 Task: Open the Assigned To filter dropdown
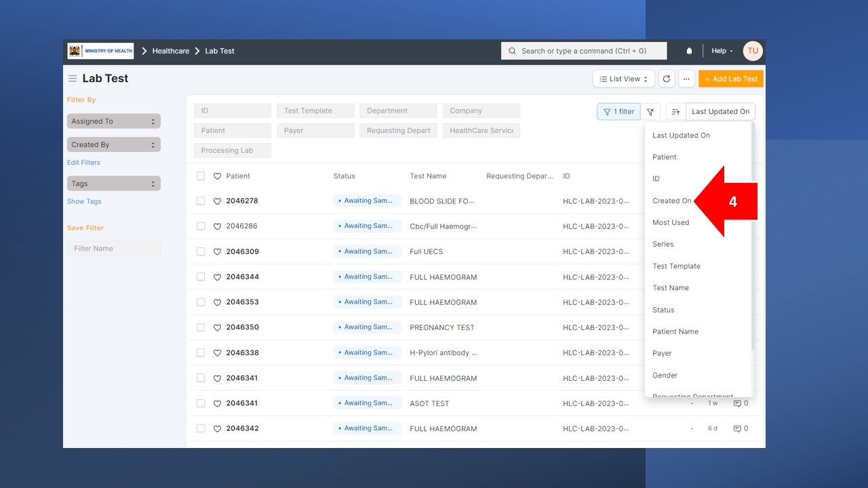pyautogui.click(x=114, y=121)
